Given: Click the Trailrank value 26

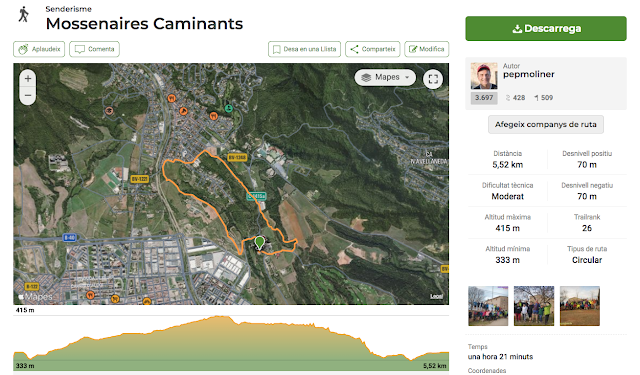Looking at the screenshot, I should pyautogui.click(x=587, y=228).
